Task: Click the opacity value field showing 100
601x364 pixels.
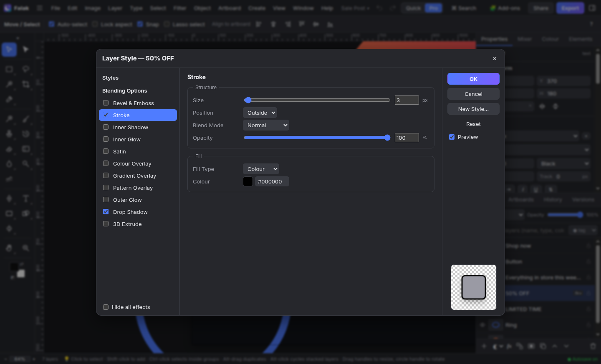Action: pyautogui.click(x=407, y=138)
